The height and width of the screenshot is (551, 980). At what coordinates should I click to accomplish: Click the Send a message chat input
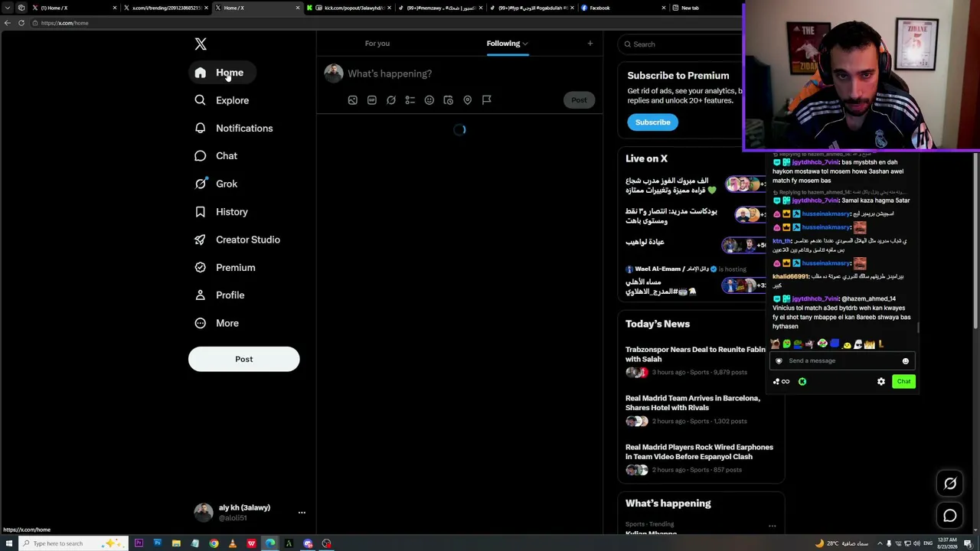(841, 361)
